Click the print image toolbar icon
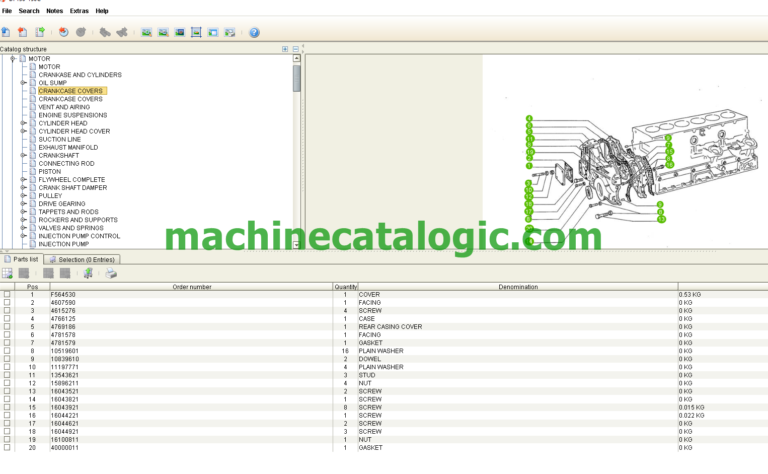The width and height of the screenshot is (768, 474). 230,32
